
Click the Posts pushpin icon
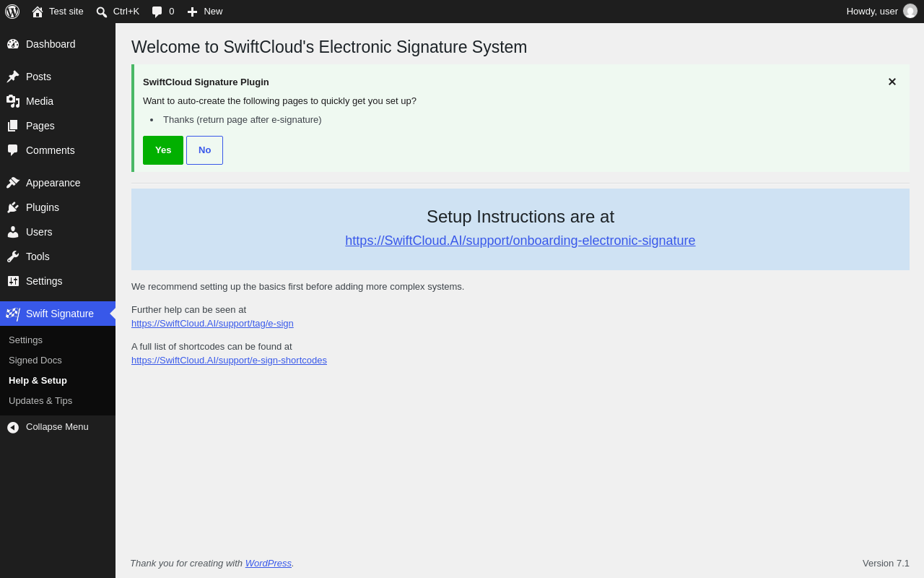point(13,77)
